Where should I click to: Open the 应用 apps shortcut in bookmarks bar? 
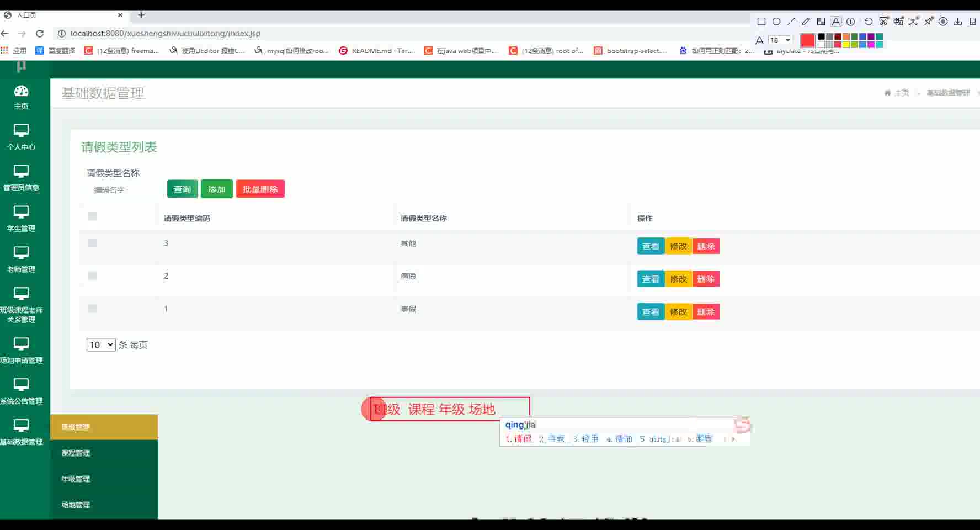tap(14, 51)
